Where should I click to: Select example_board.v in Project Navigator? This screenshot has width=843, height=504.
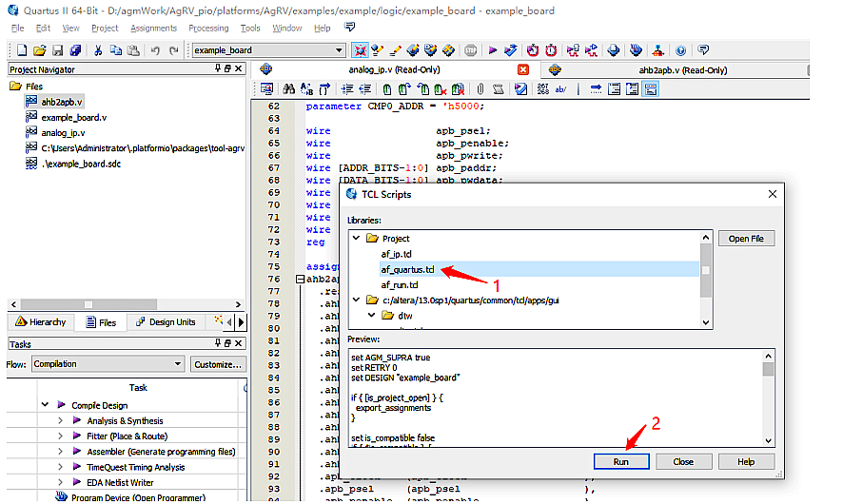pos(73,117)
